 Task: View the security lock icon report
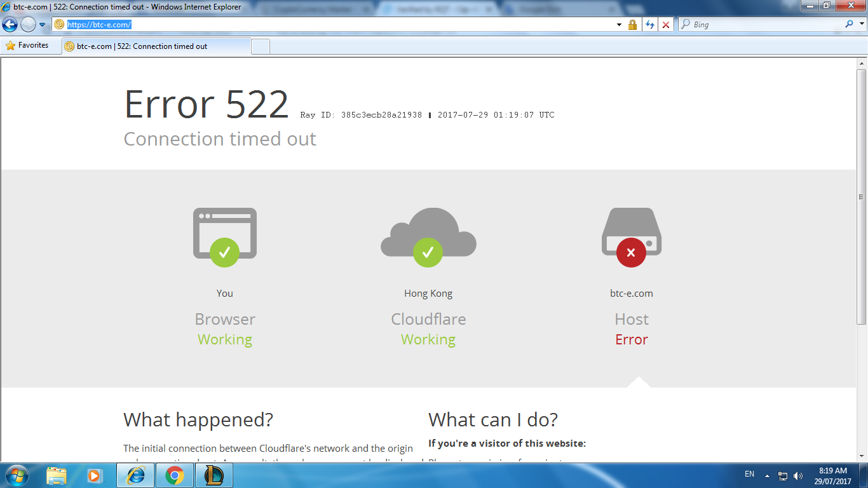click(632, 25)
